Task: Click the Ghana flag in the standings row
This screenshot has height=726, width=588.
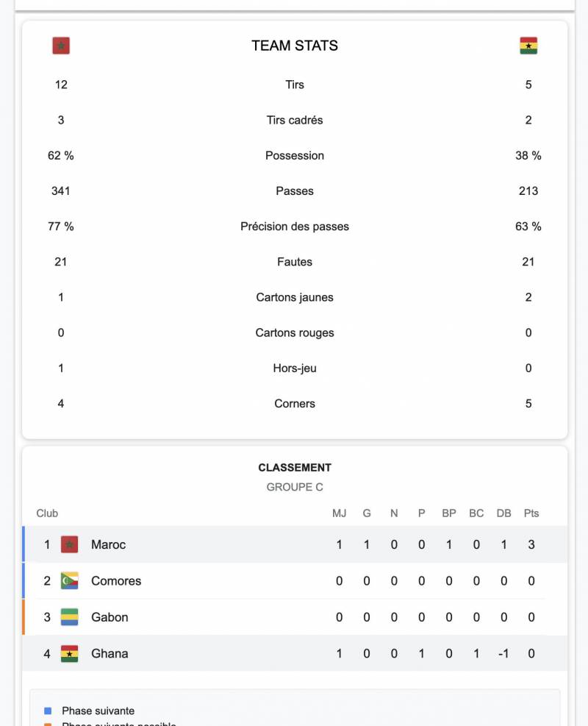Action: [69, 653]
